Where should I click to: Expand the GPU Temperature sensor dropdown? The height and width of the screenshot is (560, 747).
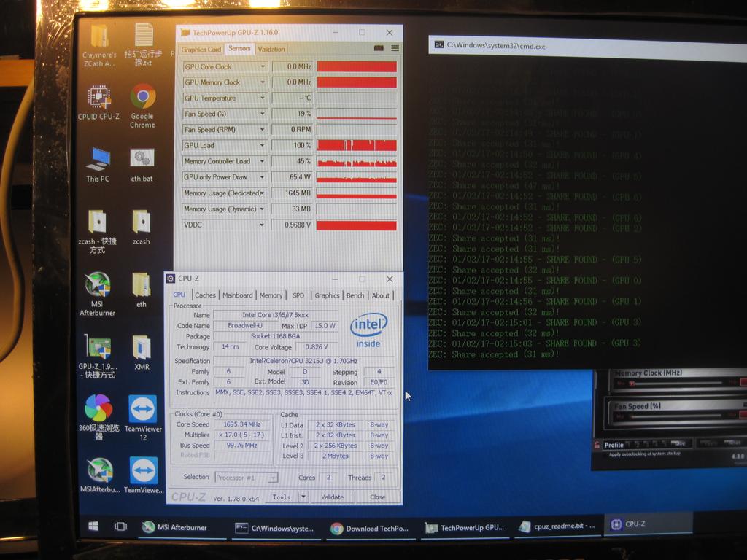[x=263, y=98]
